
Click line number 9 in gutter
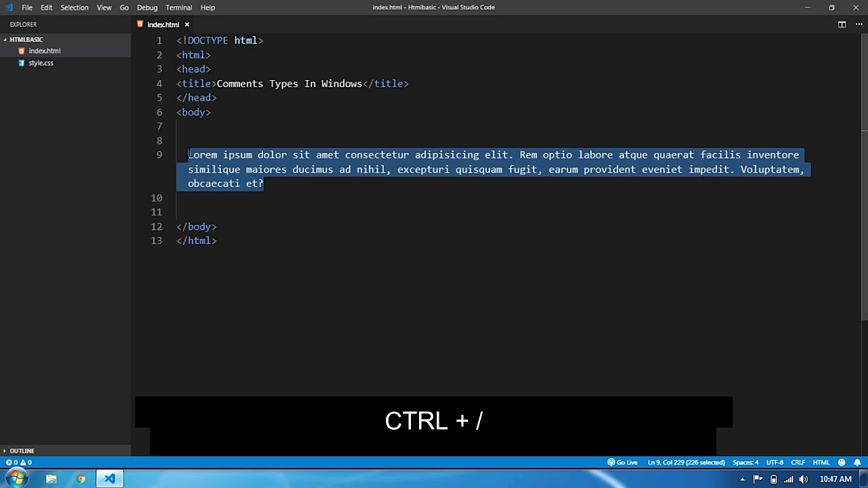159,155
